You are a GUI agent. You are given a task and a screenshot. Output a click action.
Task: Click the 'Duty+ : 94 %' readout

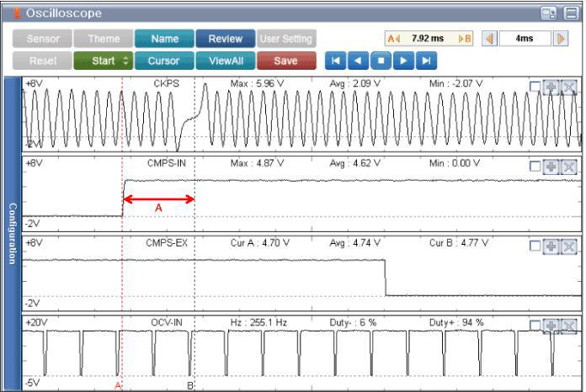click(456, 322)
